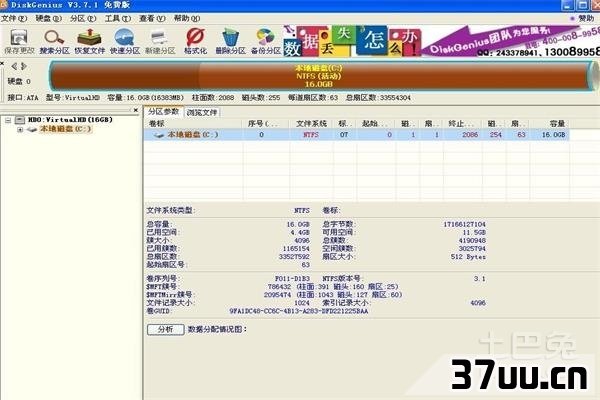Open the 查看(V) menu
This screenshot has width=600, height=400.
click(x=152, y=18)
